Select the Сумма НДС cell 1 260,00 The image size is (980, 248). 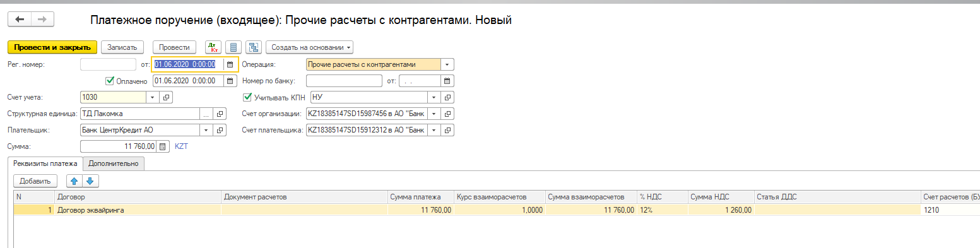(x=721, y=210)
